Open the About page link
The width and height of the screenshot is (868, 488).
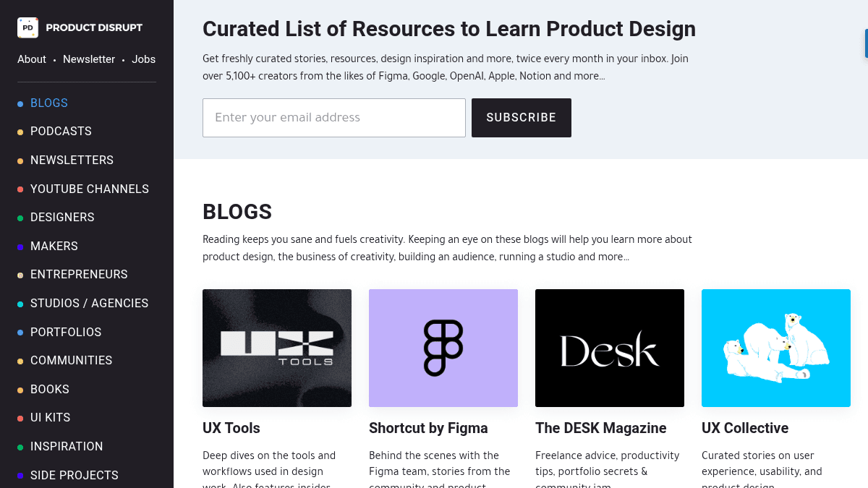[32, 59]
